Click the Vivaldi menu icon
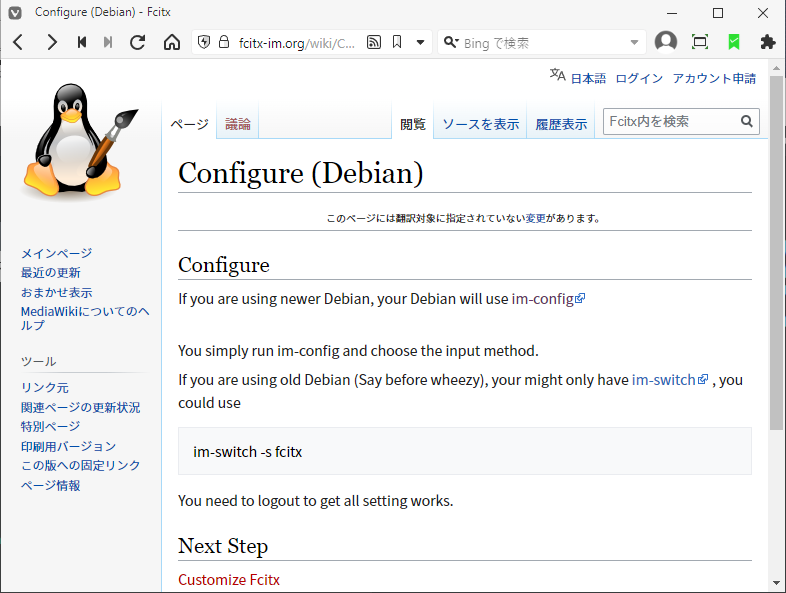 (x=15, y=13)
